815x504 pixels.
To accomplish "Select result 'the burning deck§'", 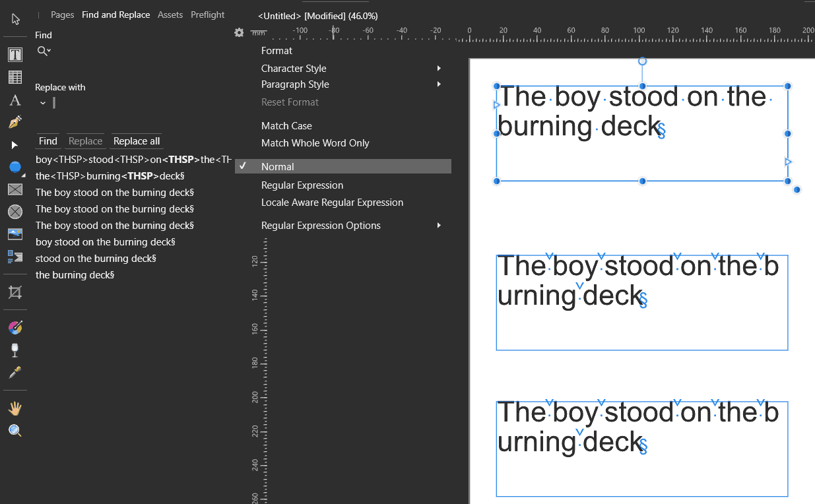I will point(75,275).
